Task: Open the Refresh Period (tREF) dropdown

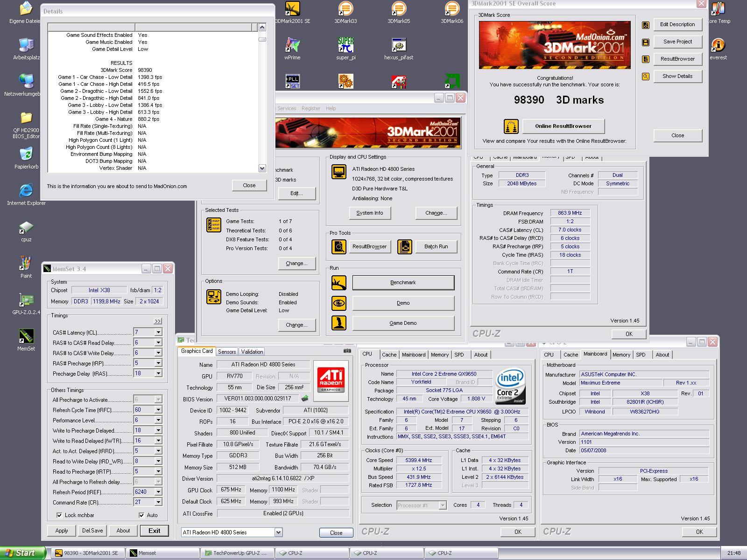Action: pos(158,492)
